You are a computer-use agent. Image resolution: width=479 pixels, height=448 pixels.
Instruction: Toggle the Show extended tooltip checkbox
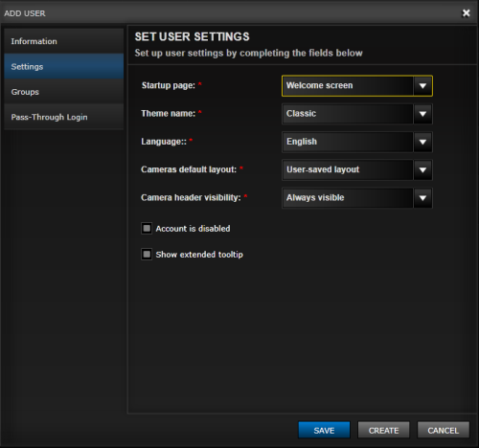[147, 255]
